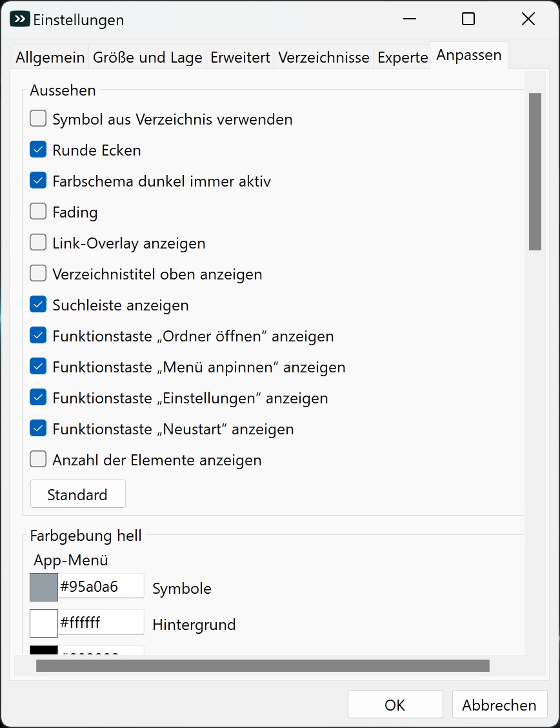
Task: Enable the Fading option
Action: 37,211
